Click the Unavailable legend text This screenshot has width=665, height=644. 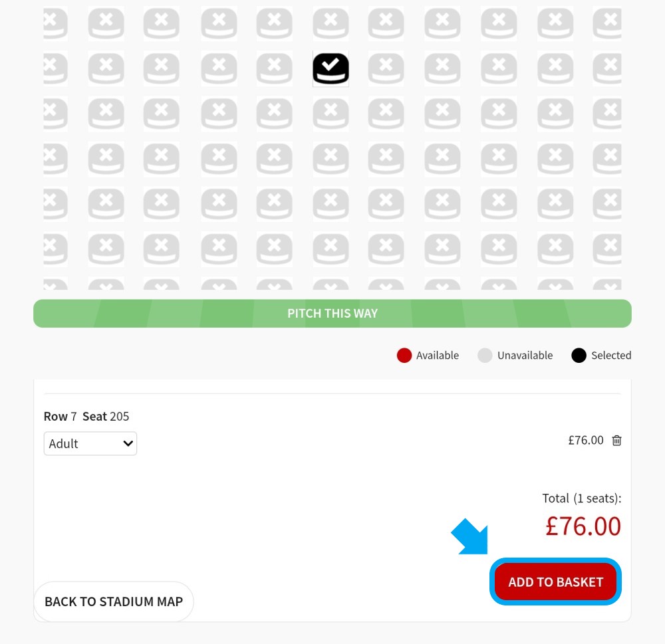pos(525,356)
